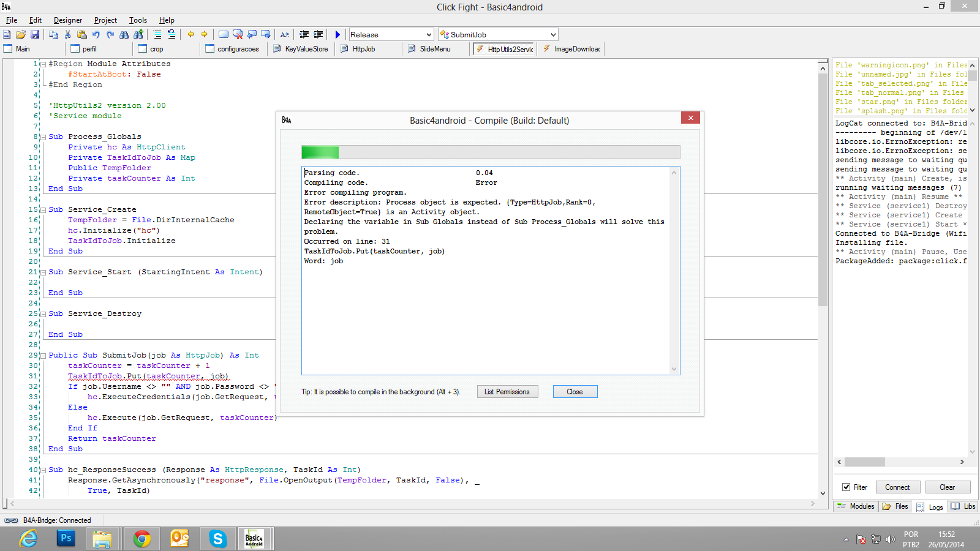The width and height of the screenshot is (980, 551).
Task: Click the 'B4A-Bridge: Connected' status text
Action: click(x=57, y=520)
